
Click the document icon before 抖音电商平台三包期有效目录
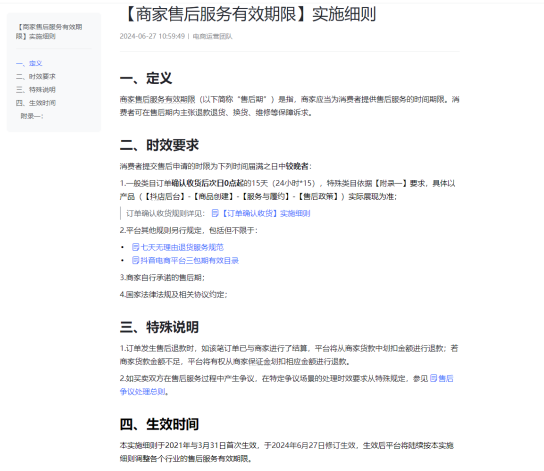coord(136,260)
